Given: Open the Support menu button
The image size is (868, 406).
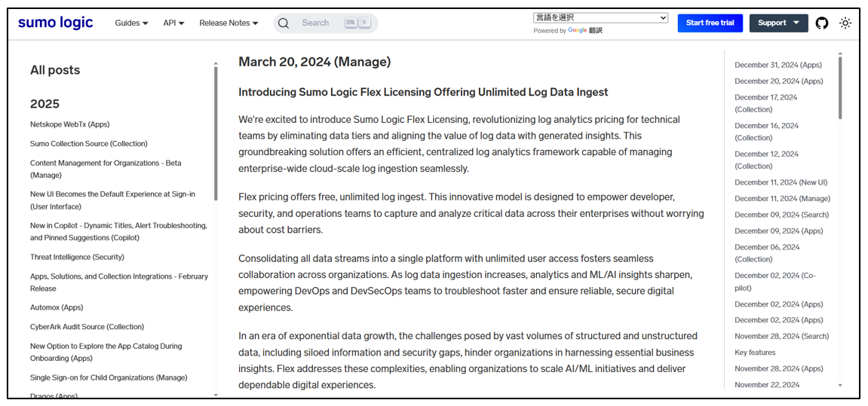Looking at the screenshot, I should pos(778,23).
